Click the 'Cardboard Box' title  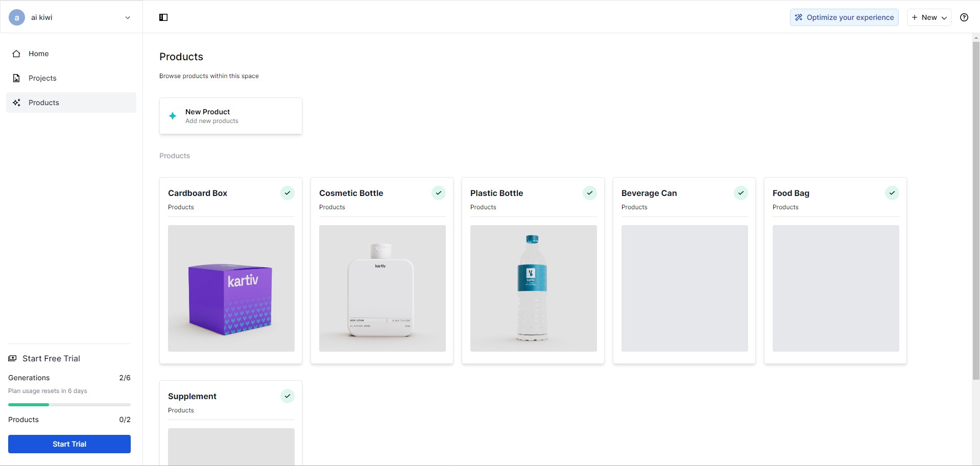(198, 193)
